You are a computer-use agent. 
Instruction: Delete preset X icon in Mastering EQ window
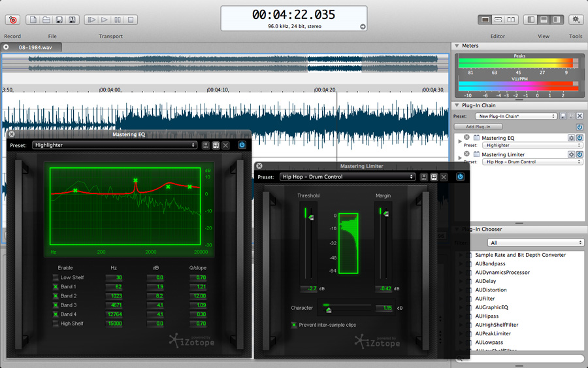point(225,145)
